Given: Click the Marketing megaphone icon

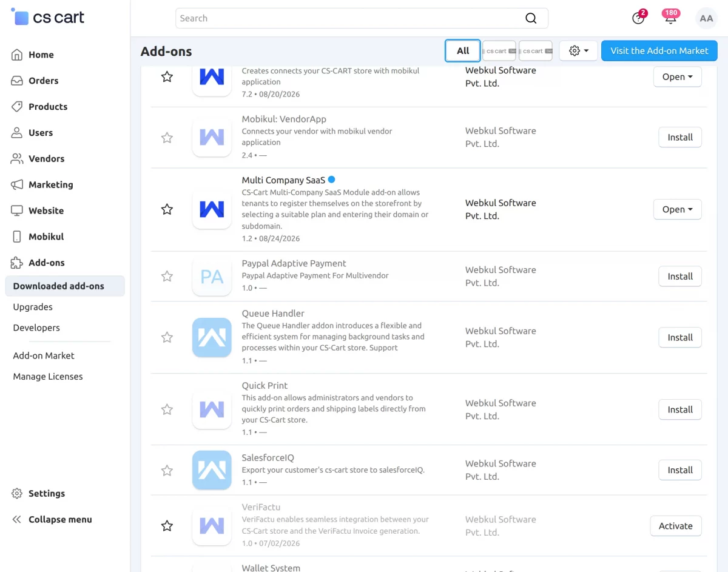Looking at the screenshot, I should 17,185.
